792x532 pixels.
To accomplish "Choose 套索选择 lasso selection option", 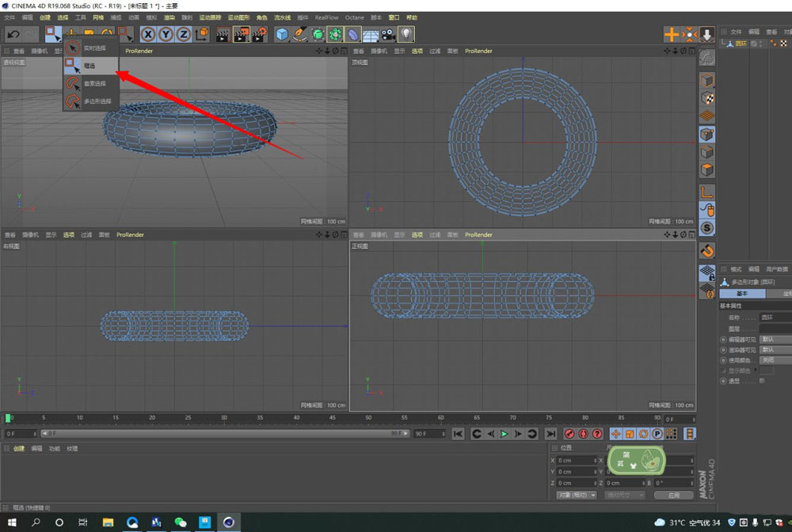I will [93, 83].
